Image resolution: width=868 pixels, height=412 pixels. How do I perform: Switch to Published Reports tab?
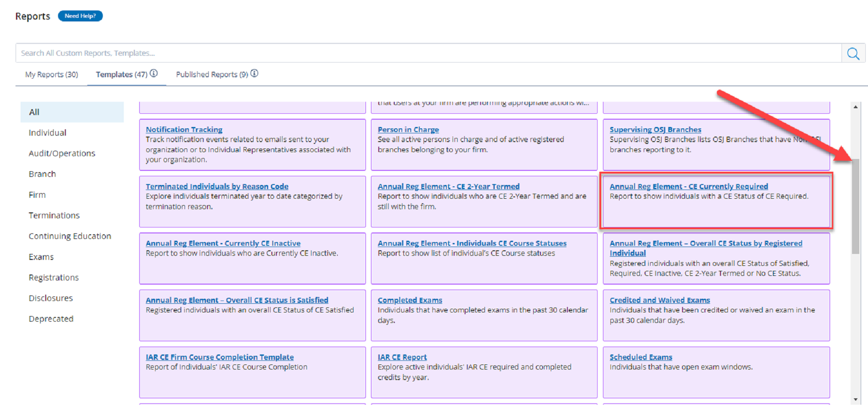(x=212, y=74)
